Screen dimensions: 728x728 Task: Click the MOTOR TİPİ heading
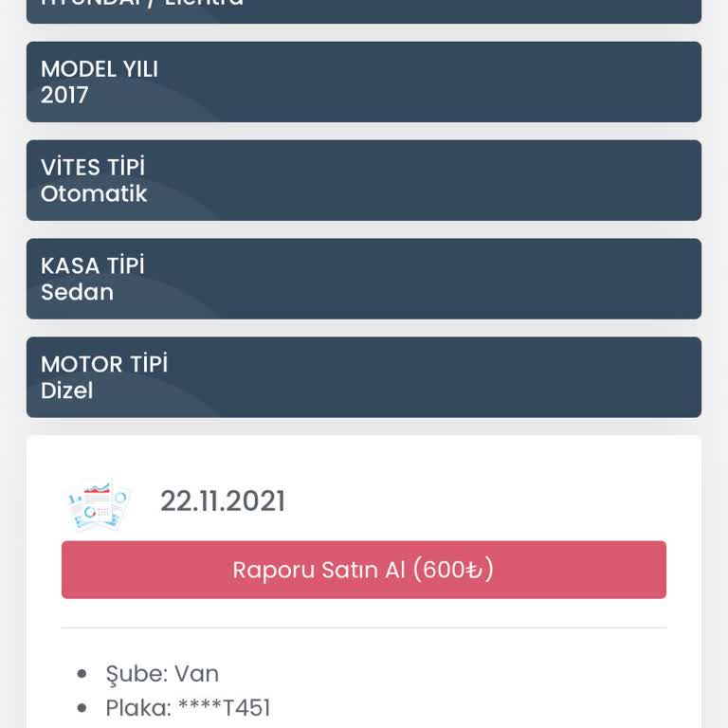pyautogui.click(x=104, y=365)
